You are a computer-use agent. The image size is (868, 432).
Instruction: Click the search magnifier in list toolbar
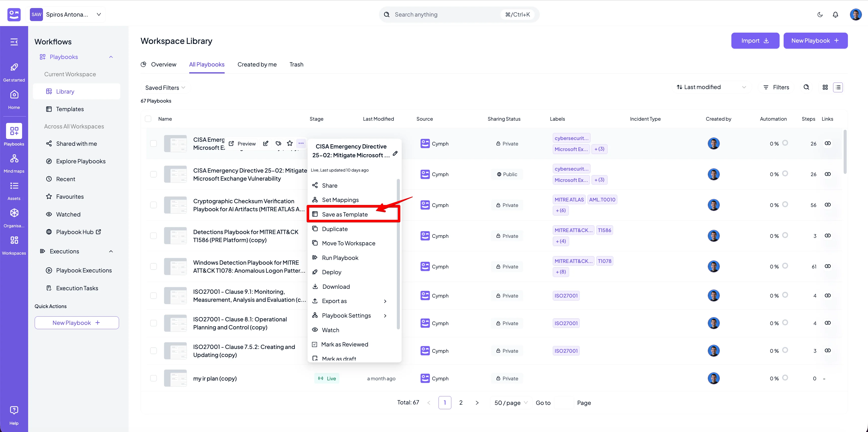tap(806, 87)
